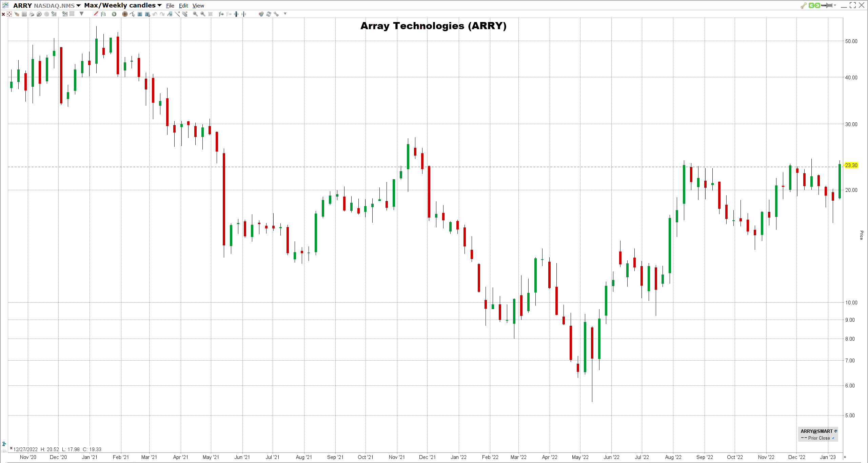Click the May '22 time axis label
Image resolution: width=868 pixels, height=463 pixels.
point(580,457)
